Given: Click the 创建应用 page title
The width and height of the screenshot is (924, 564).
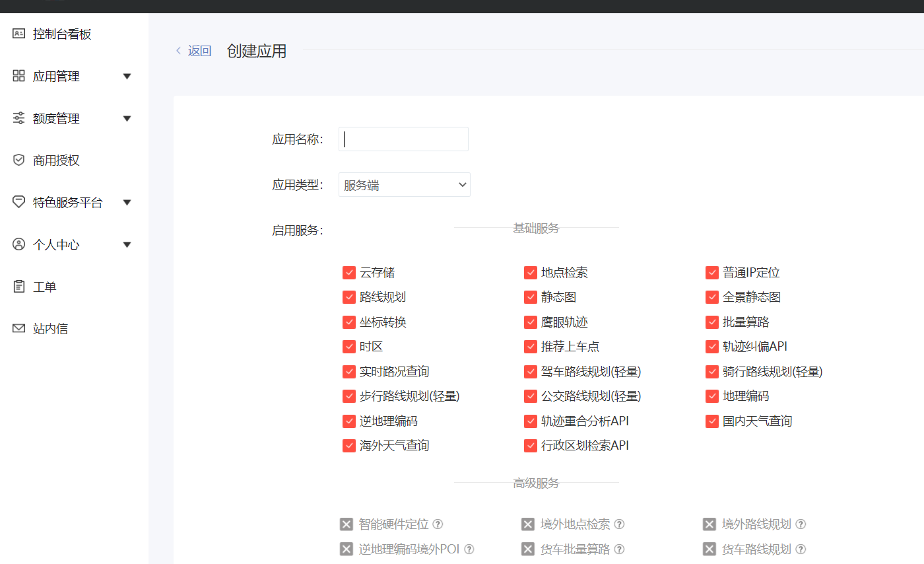Looking at the screenshot, I should point(257,51).
